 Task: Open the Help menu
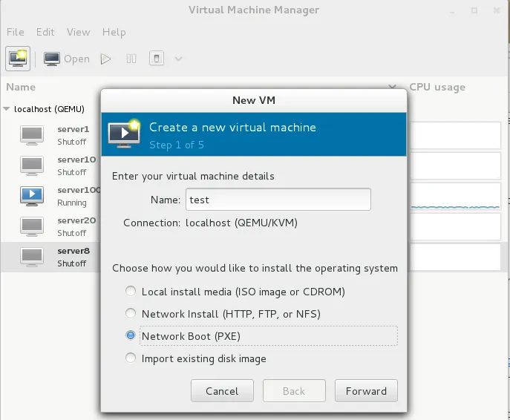[114, 32]
